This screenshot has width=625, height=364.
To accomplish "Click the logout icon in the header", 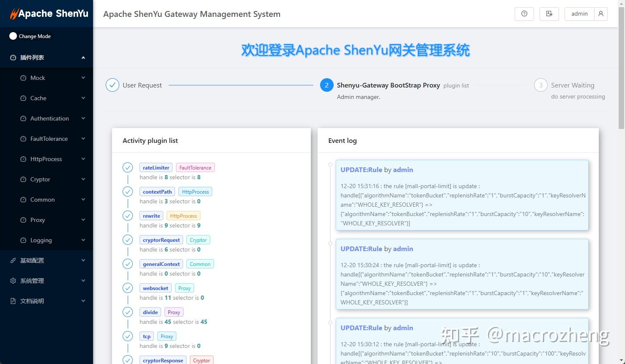I will pyautogui.click(x=549, y=14).
